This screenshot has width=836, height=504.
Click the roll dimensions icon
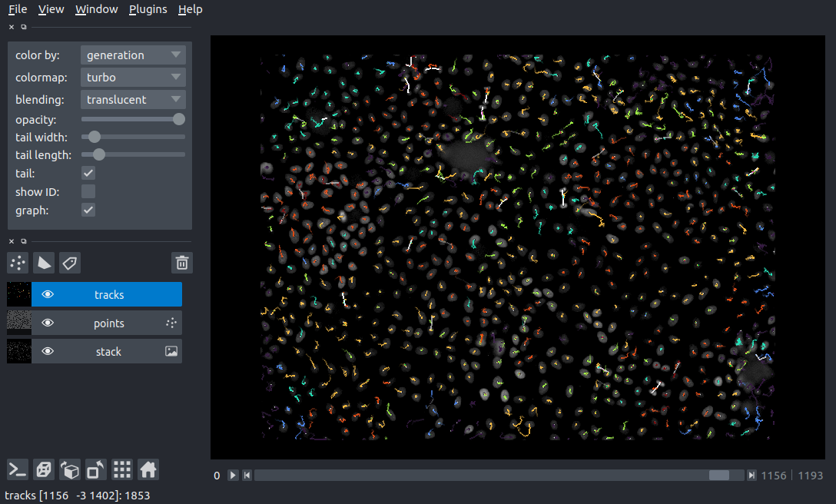69,469
